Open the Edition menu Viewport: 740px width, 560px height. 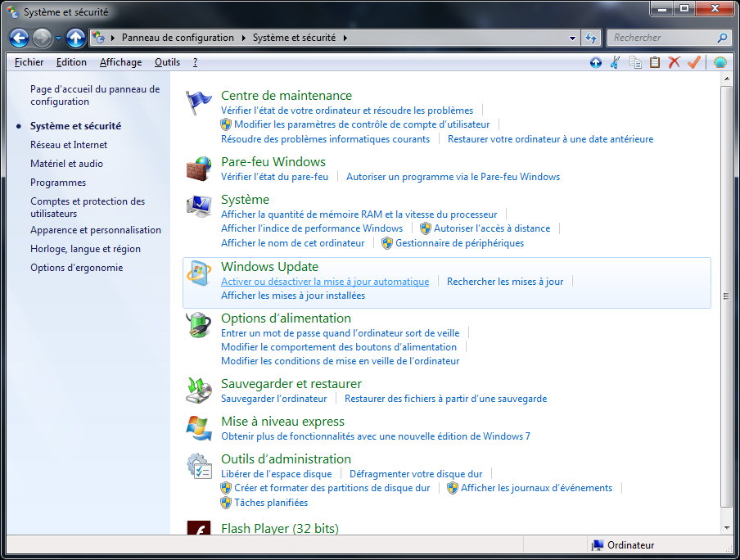(71, 62)
